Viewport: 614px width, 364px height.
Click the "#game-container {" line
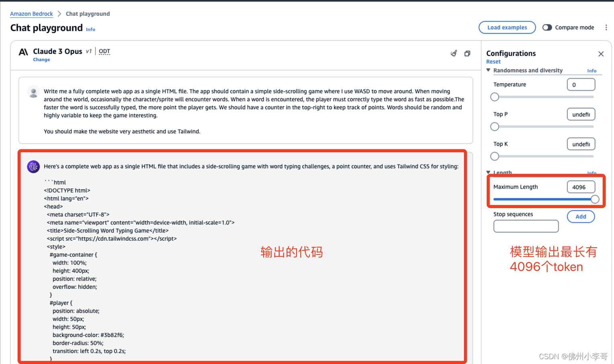[73, 254]
